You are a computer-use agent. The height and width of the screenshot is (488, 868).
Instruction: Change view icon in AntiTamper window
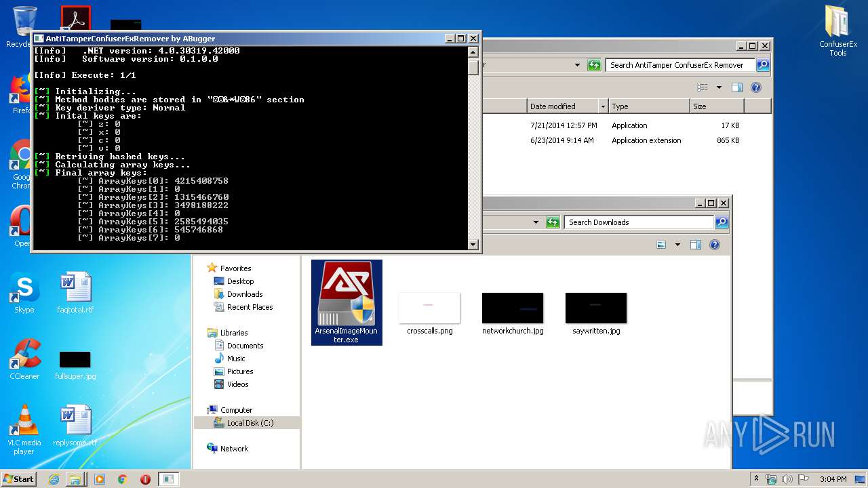[x=703, y=87]
